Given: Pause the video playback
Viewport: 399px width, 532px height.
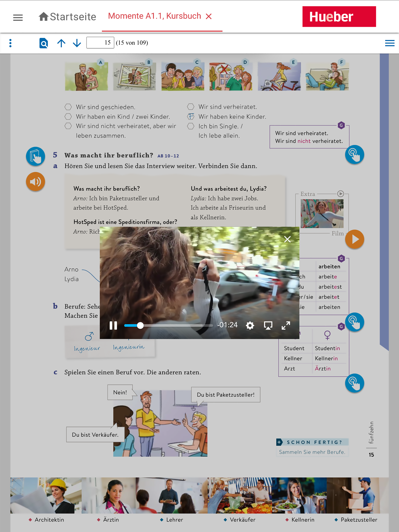Looking at the screenshot, I should (x=113, y=325).
